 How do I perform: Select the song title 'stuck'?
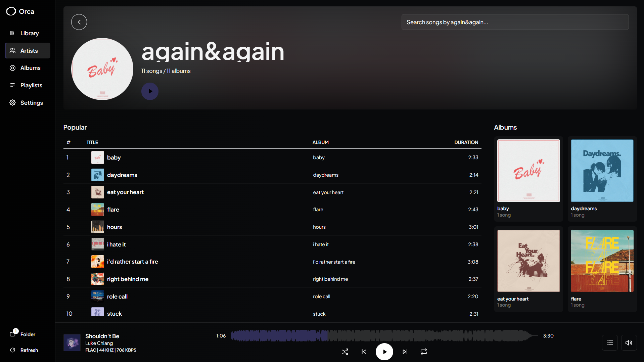(114, 314)
